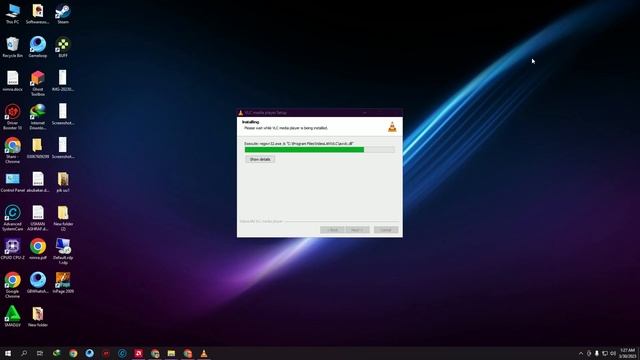This screenshot has width=640, height=360.
Task: Select the Advanced SystemCare desktop icon
Action: [x=12, y=218]
